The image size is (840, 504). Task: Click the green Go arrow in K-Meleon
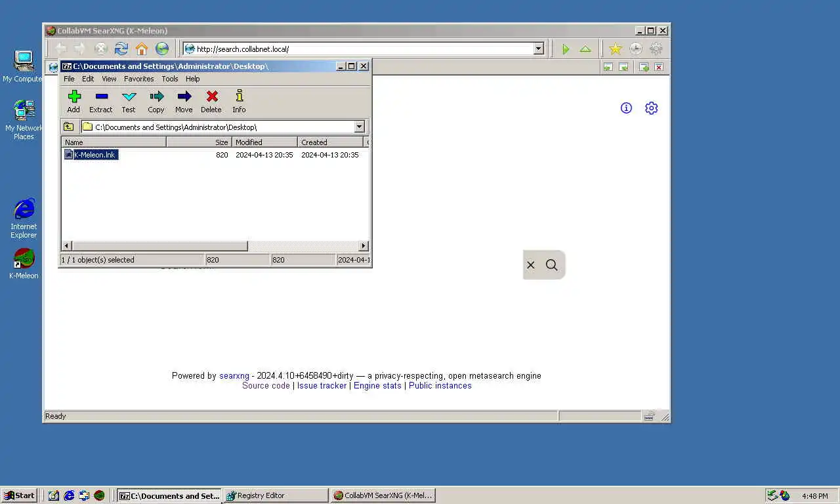point(566,49)
